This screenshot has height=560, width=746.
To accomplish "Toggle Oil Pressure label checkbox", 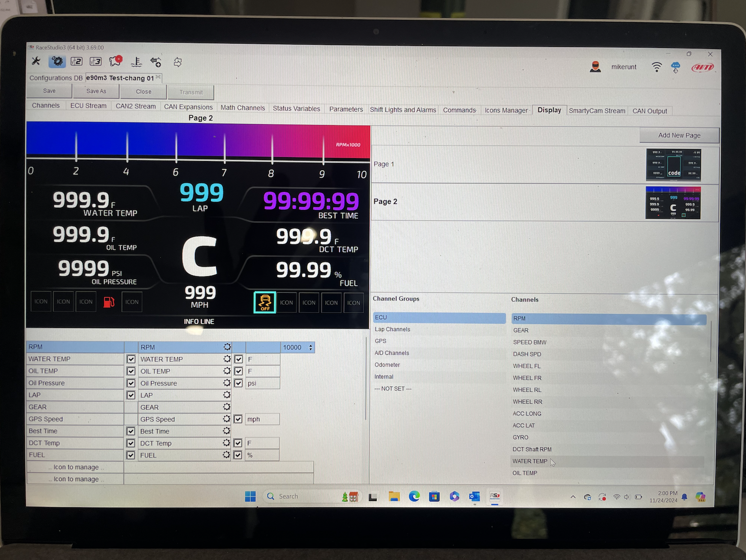I will pyautogui.click(x=131, y=383).
